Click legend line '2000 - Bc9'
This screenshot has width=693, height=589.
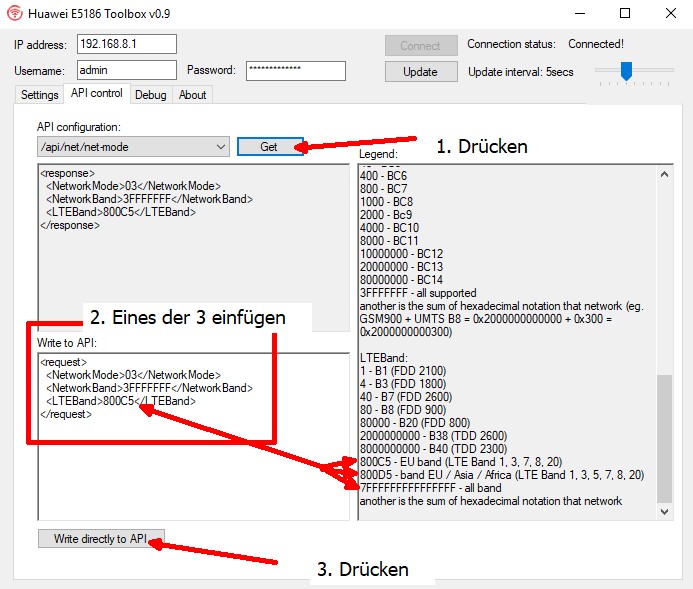click(x=386, y=215)
